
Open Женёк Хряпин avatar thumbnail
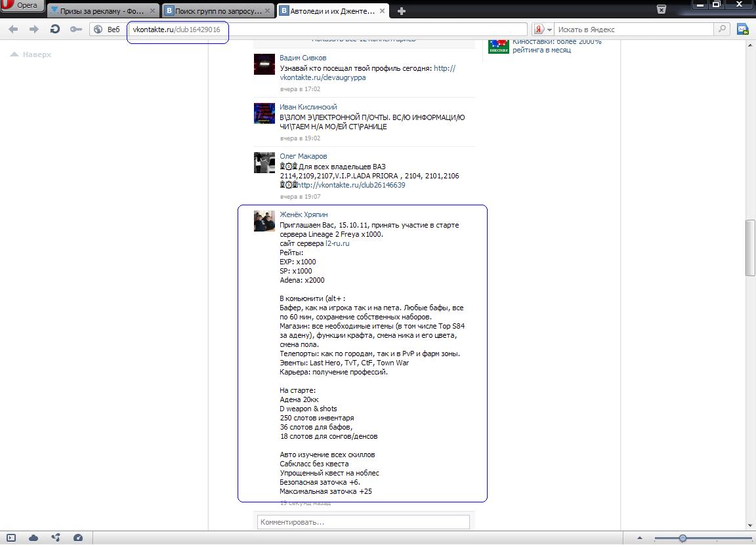pos(264,221)
